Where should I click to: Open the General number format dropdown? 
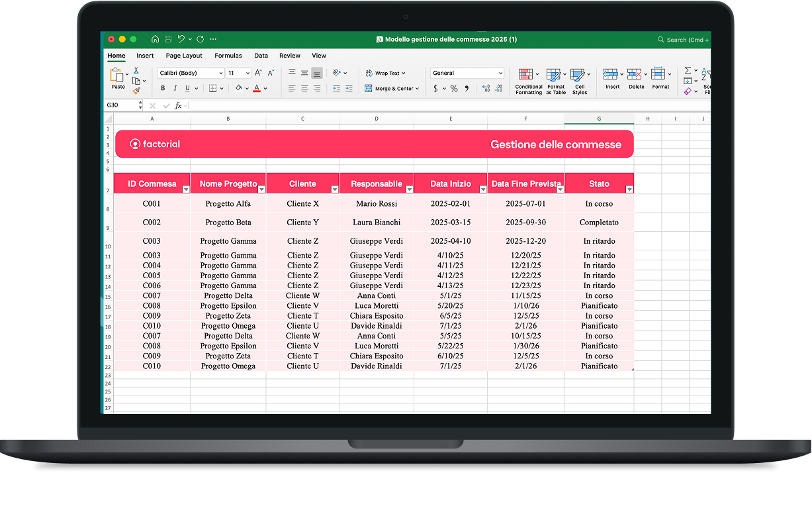[x=500, y=73]
